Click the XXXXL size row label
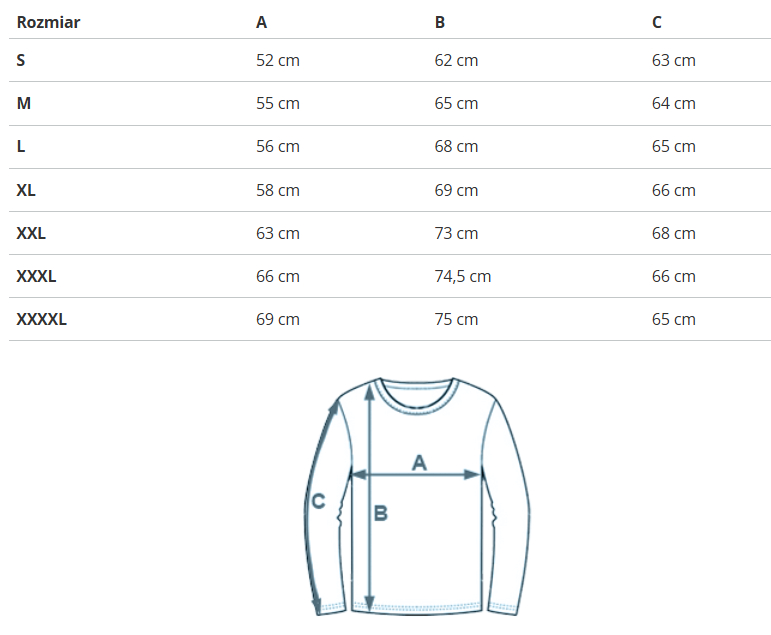This screenshot has width=771, height=635. click(42, 319)
